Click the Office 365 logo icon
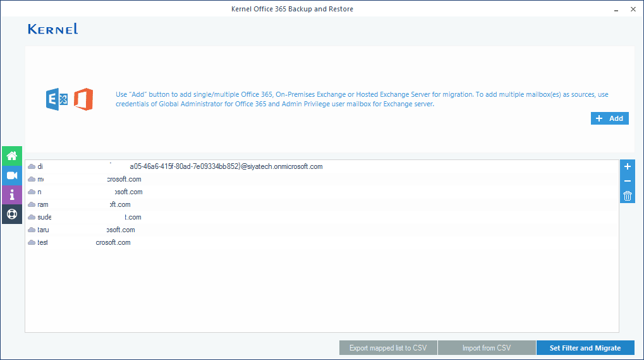Image resolution: width=644 pixels, height=360 pixels. (x=83, y=99)
